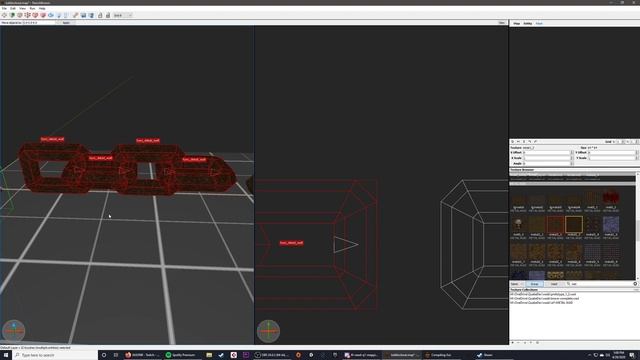Viewport: 640px width, 360px height.
Task: Flip selection vertically via toolbar icon
Action: click(x=91, y=15)
